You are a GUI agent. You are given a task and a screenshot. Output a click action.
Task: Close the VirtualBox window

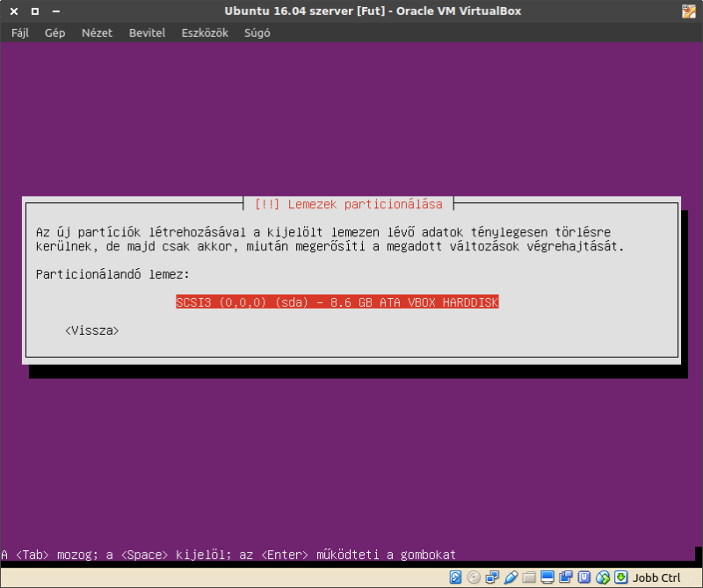14,11
